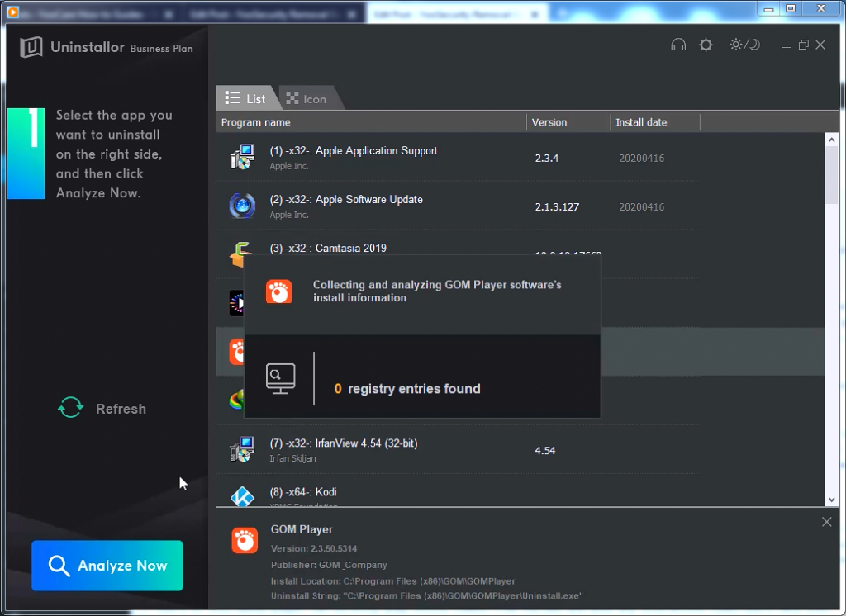Open the headphones support icon
This screenshot has width=846, height=616.
click(678, 45)
